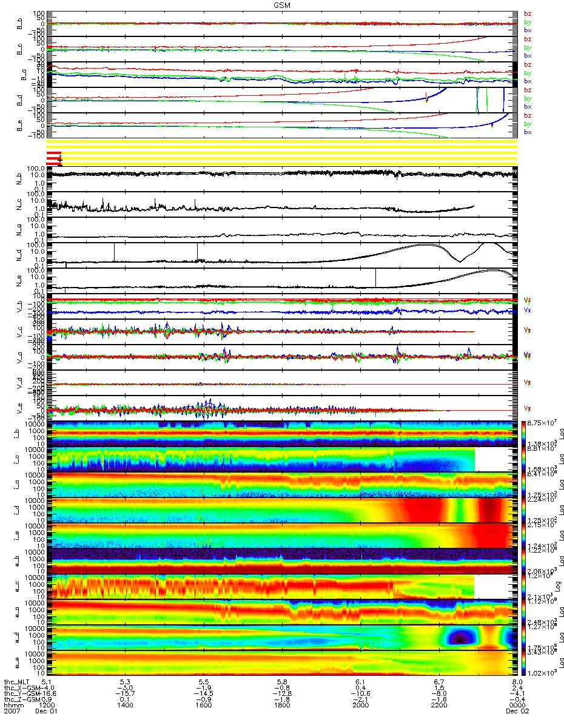Click the MLT value 6.7
Image resolution: width=564 pixels, height=728 pixels.
point(439,682)
